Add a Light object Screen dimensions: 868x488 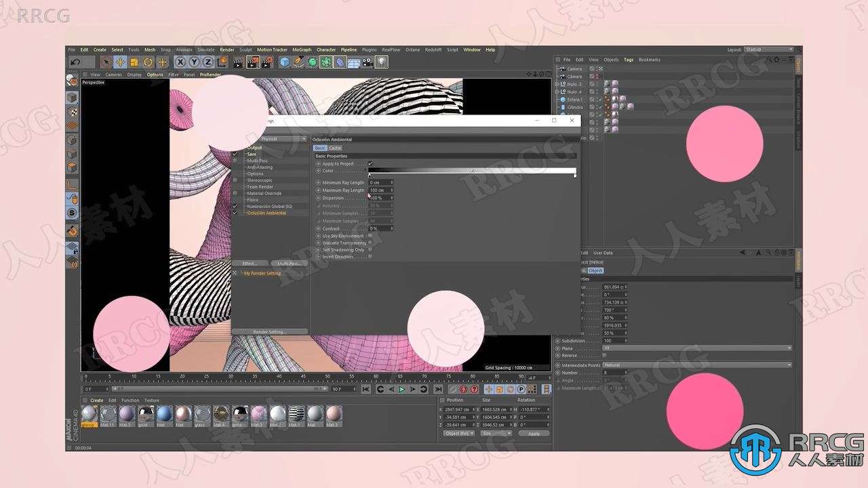382,62
